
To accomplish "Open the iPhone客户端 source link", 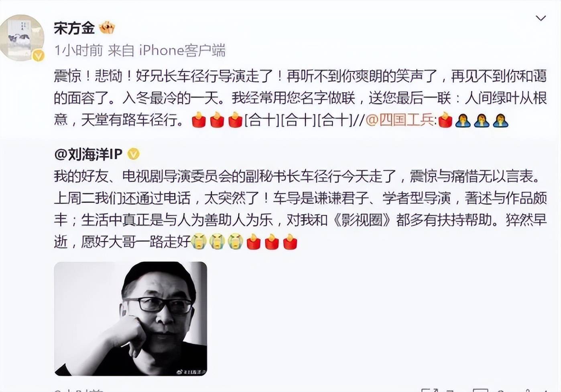I will tap(182, 50).
